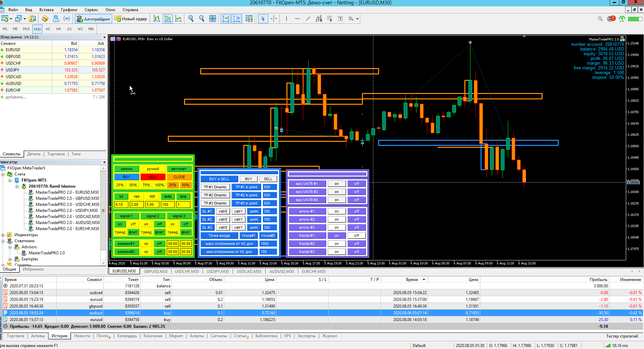
Task: Turn signal 1 on in the panel
Action: coord(120,224)
